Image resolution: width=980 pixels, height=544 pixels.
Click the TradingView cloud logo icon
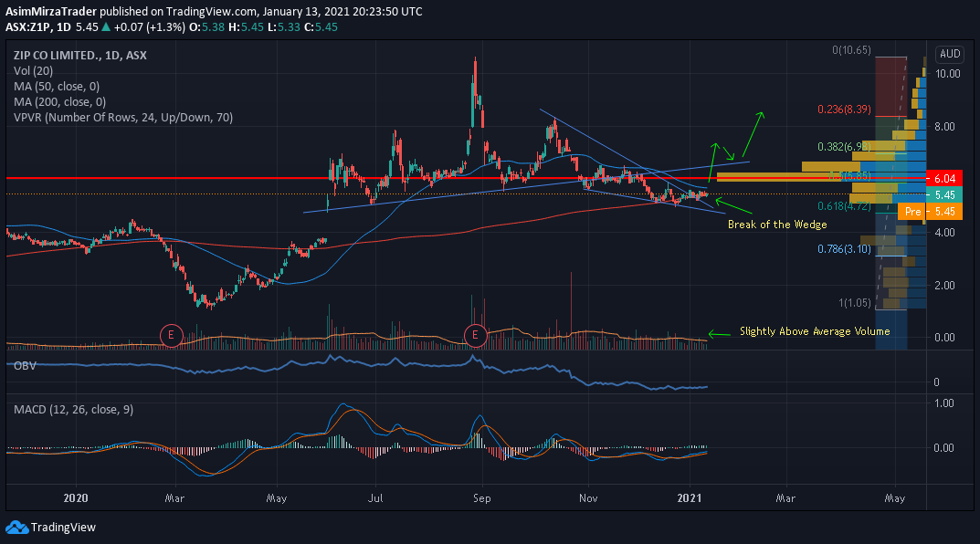pos(16,528)
